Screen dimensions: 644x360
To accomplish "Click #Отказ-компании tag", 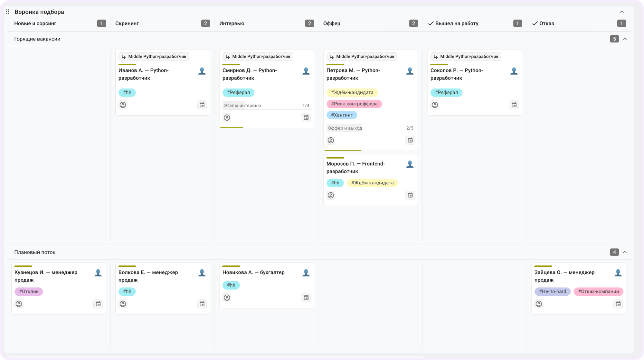I will pyautogui.click(x=598, y=291).
